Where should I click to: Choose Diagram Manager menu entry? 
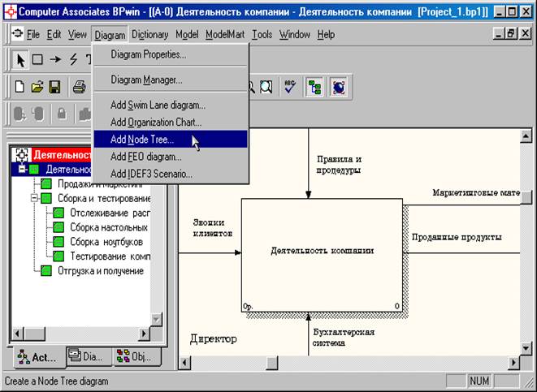tap(171, 80)
